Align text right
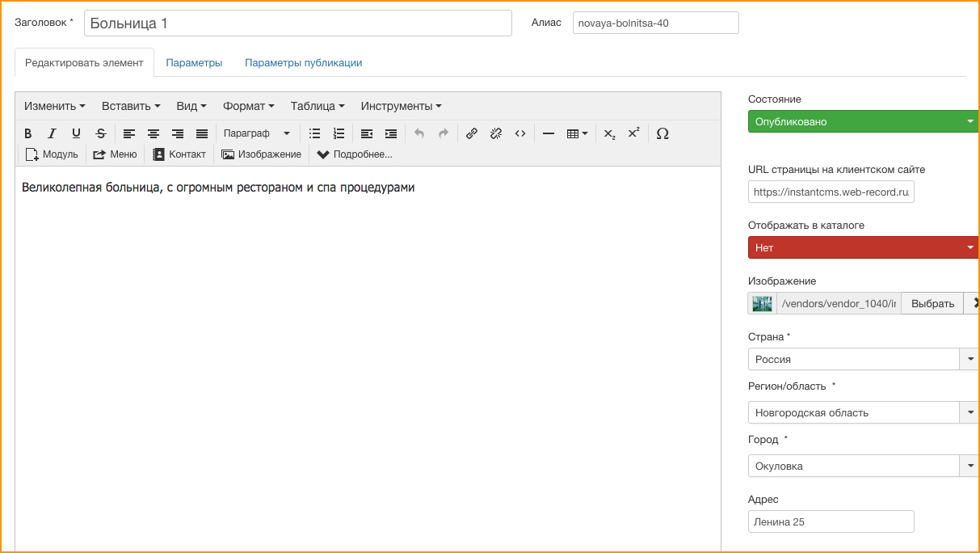The image size is (980, 553). (x=178, y=133)
